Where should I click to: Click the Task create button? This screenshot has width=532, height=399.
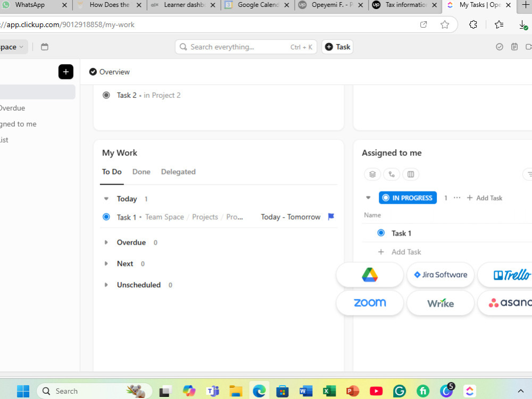[x=338, y=47]
